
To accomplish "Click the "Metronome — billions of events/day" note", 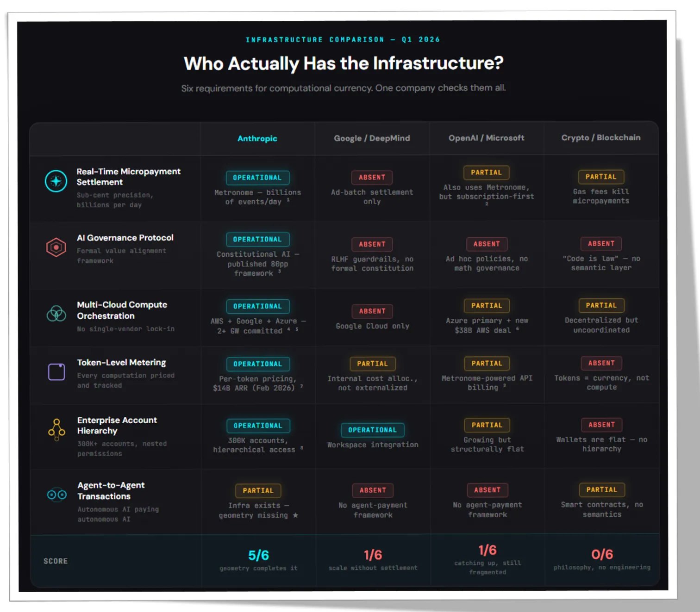I will 257,197.
